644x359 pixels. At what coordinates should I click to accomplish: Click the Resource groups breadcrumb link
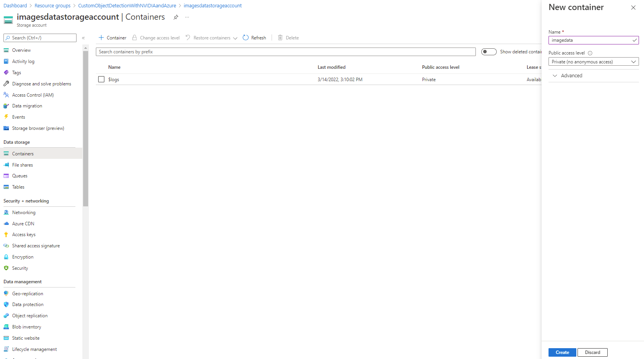[53, 6]
